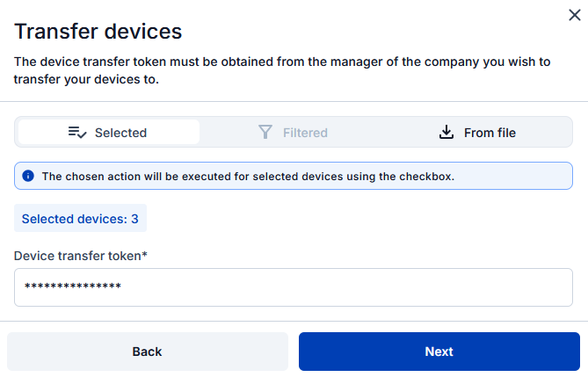Proceed with the Next button
Screen dimensions: 588x377
439,352
